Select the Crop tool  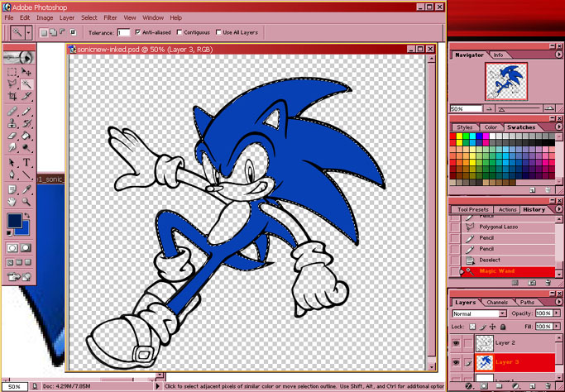[x=12, y=96]
